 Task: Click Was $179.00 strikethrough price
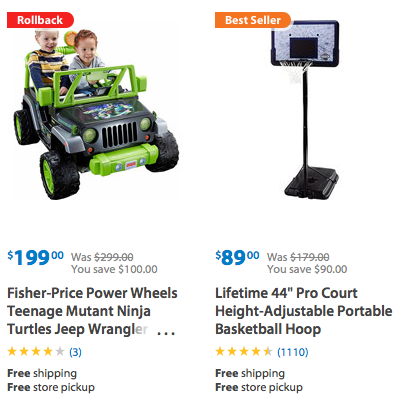coord(298,257)
